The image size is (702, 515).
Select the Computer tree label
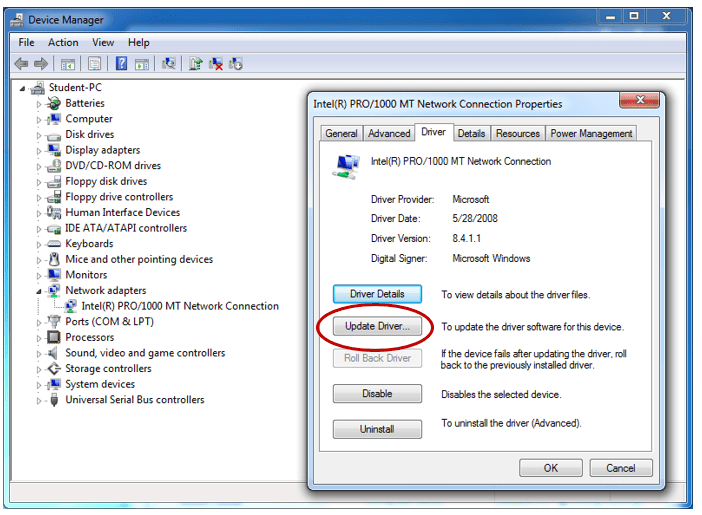point(89,119)
